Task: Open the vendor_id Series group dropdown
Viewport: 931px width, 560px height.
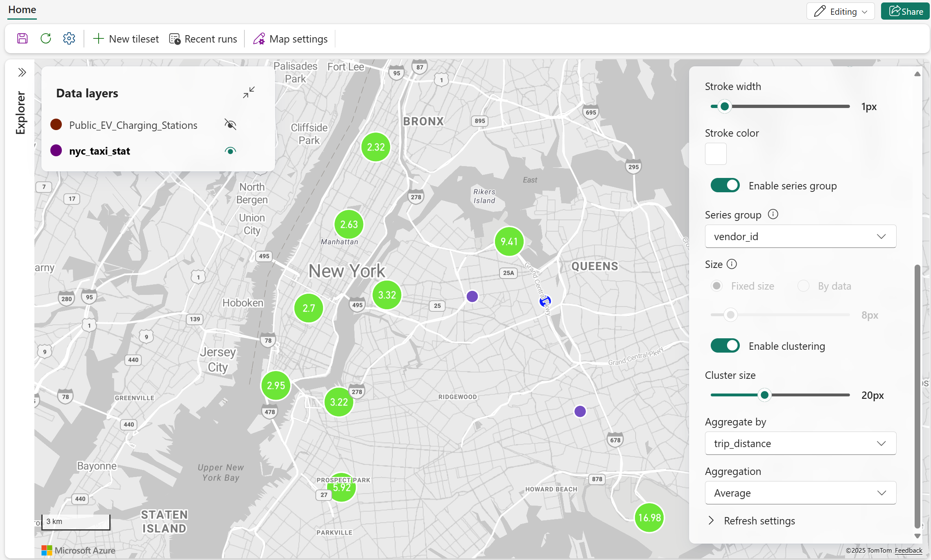Action: tap(800, 236)
